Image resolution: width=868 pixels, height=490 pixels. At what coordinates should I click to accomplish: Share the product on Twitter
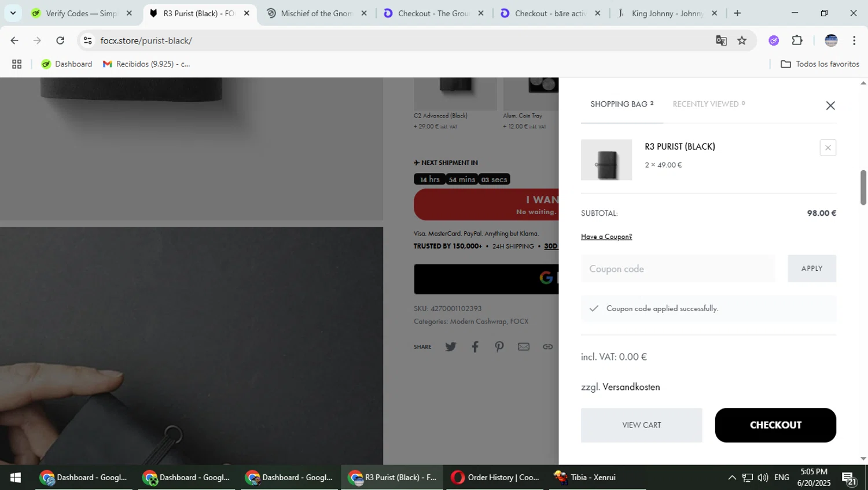[451, 347]
